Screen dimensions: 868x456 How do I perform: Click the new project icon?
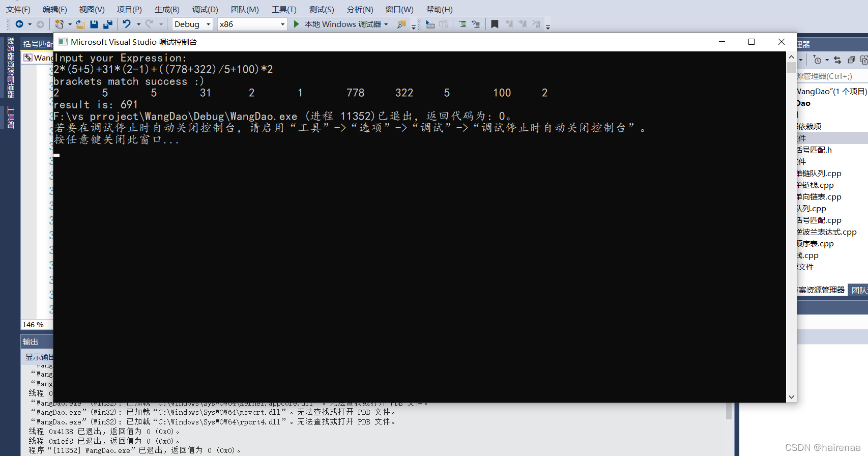[x=60, y=24]
